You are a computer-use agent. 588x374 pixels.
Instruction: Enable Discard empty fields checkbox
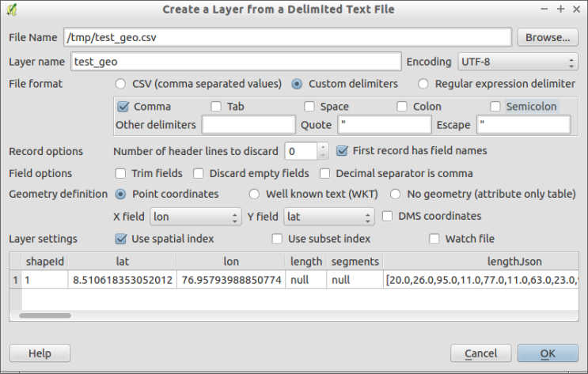pos(198,173)
